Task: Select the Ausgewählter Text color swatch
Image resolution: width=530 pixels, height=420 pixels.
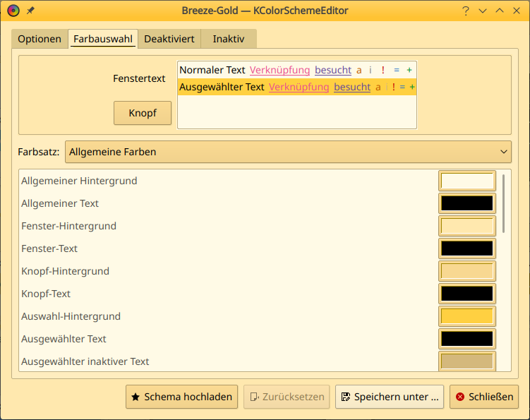Action: 467,339
